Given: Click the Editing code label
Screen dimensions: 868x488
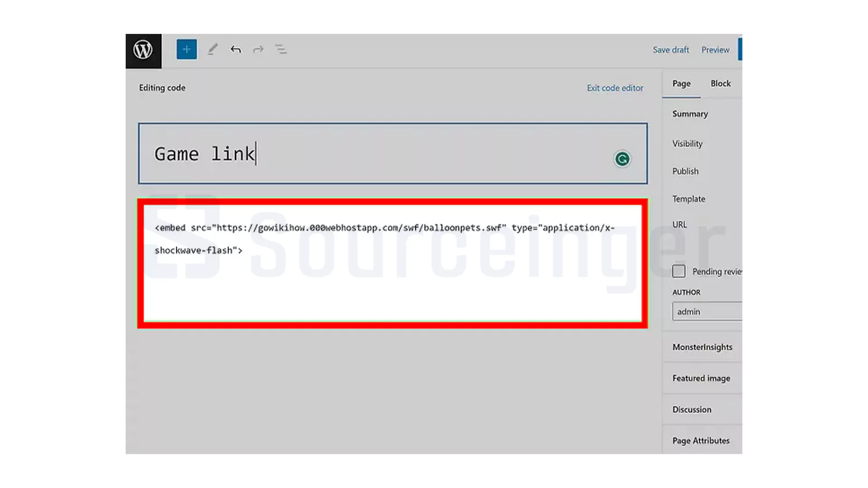Looking at the screenshot, I should point(162,88).
